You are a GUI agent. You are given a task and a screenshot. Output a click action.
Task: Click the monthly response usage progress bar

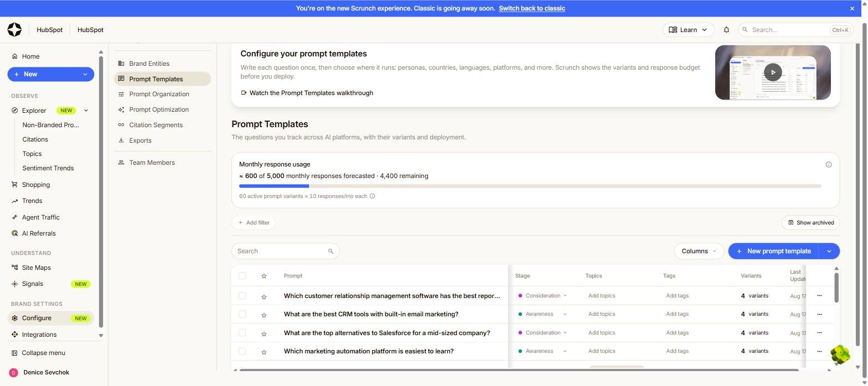coord(530,186)
